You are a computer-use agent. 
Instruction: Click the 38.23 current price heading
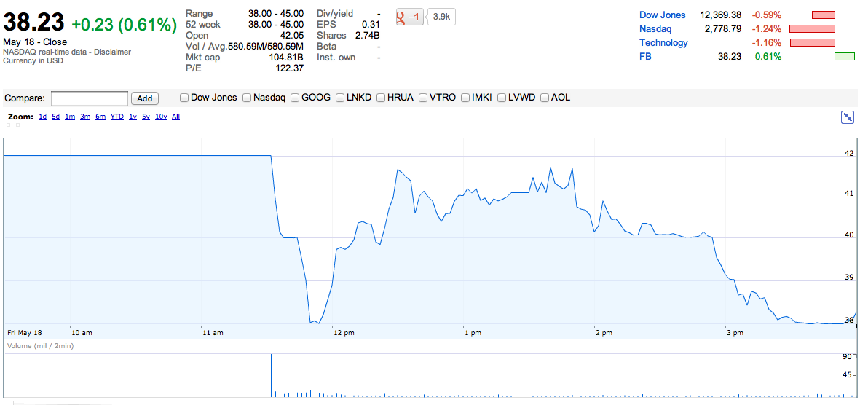(x=33, y=23)
